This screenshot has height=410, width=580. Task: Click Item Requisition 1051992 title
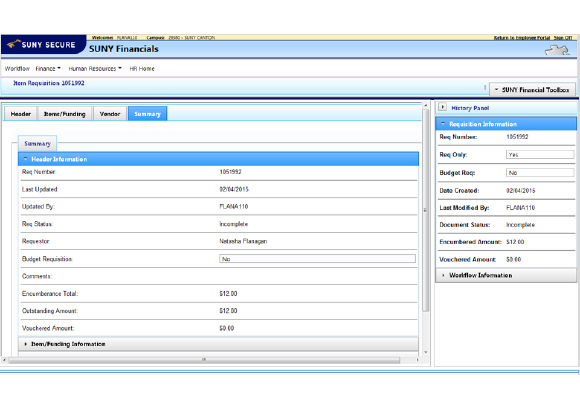49,83
